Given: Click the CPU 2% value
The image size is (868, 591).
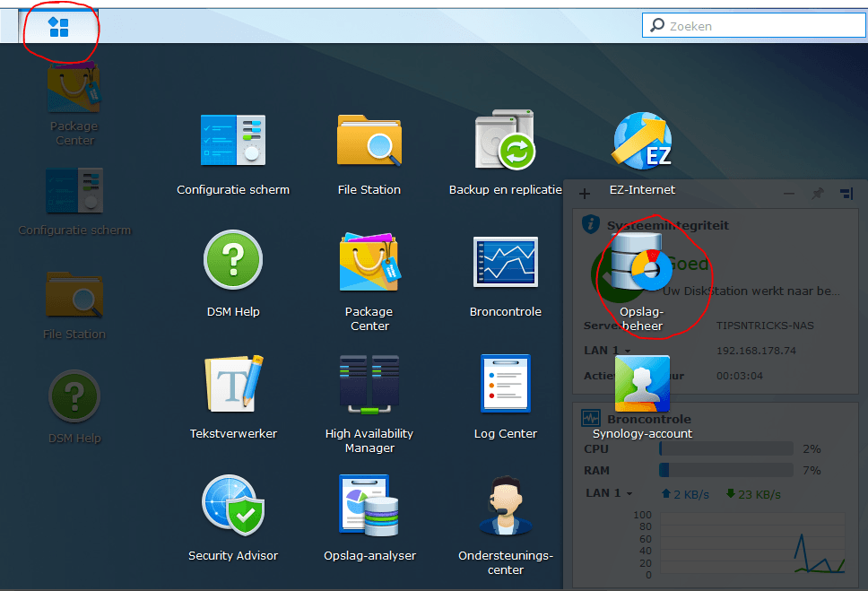Looking at the screenshot, I should pyautogui.click(x=812, y=448).
